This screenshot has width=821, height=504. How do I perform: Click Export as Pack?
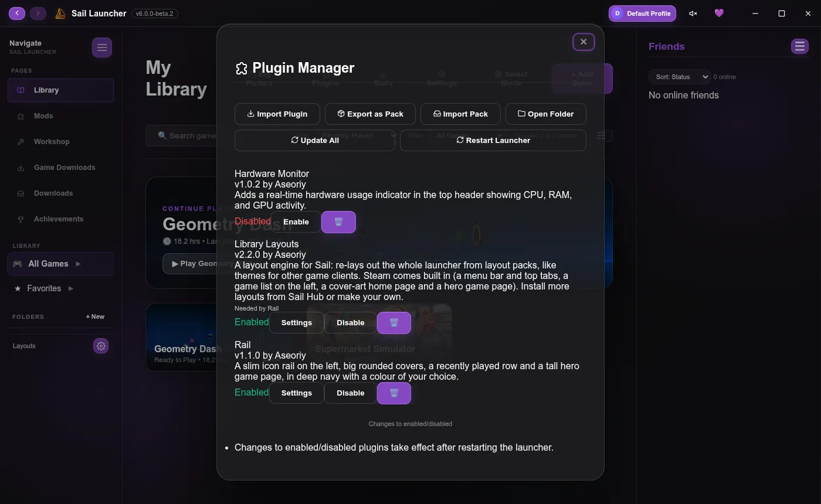click(x=370, y=114)
